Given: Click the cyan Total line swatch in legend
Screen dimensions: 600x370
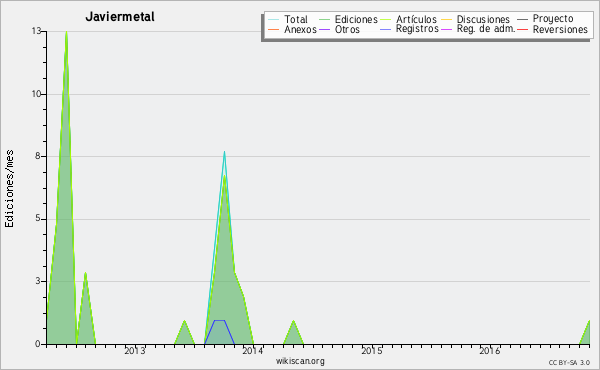Looking at the screenshot, I should (273, 19).
